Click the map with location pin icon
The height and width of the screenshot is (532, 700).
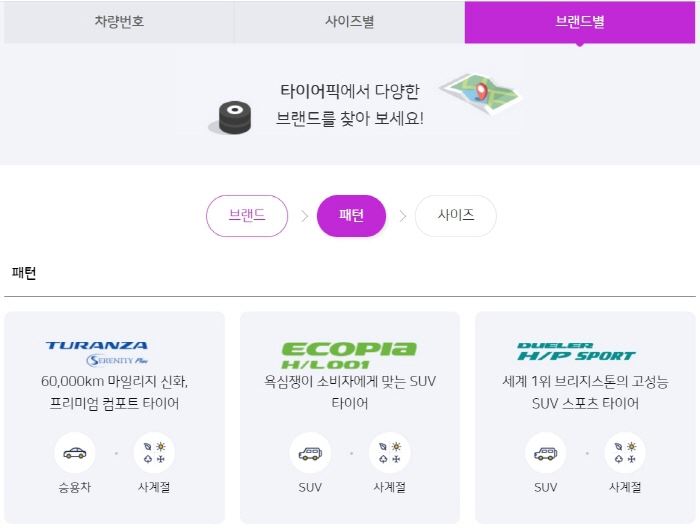pos(480,94)
